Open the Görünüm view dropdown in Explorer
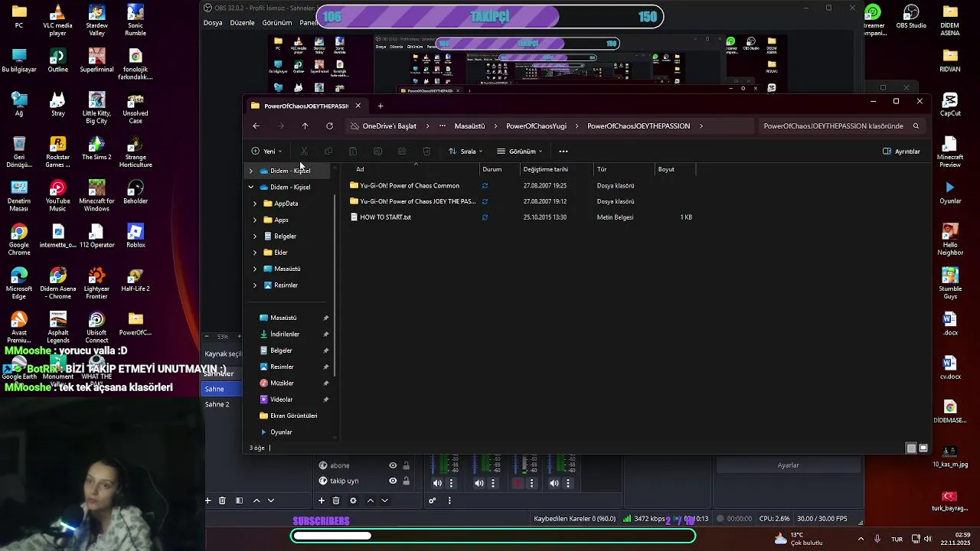Image resolution: width=980 pixels, height=551 pixels. (x=520, y=152)
